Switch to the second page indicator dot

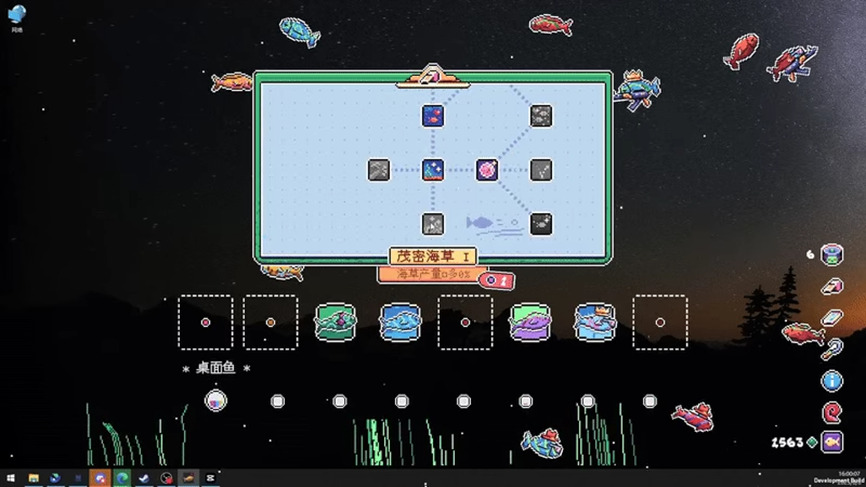pos(278,401)
